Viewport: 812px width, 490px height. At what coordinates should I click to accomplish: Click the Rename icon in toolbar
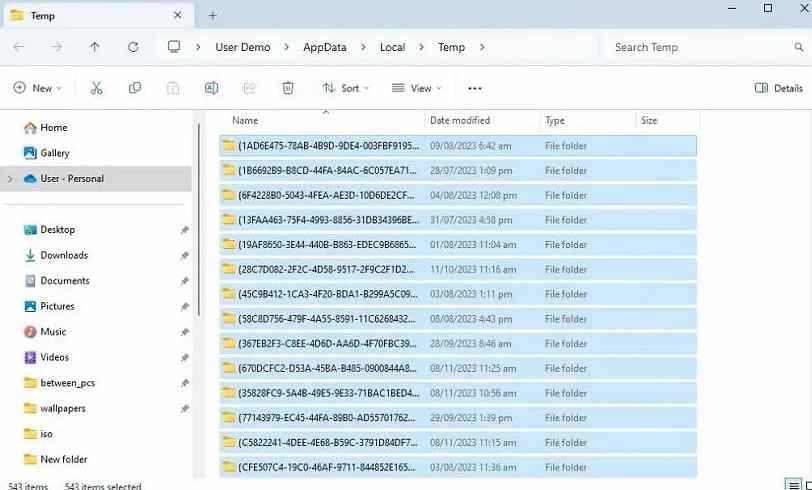[x=211, y=88]
